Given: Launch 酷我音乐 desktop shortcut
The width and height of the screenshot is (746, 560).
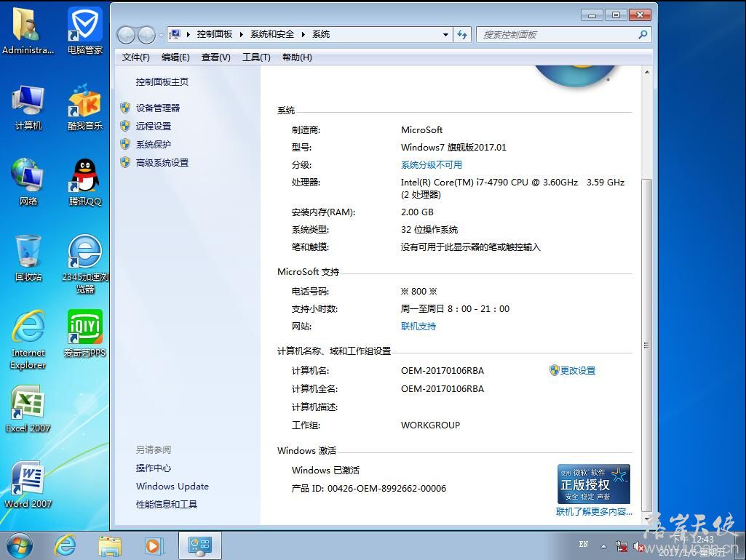Looking at the screenshot, I should tap(84, 108).
